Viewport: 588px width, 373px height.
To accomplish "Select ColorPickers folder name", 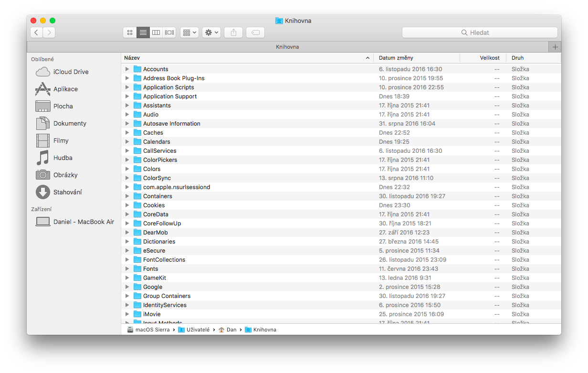I will click(x=160, y=160).
